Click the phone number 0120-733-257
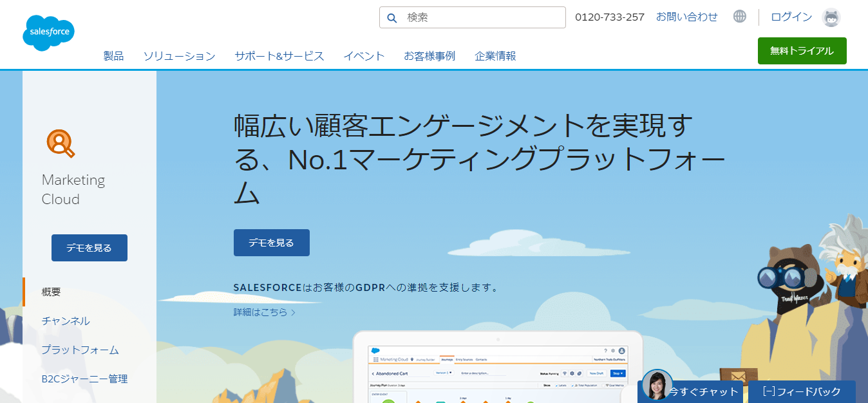Viewport: 868px width, 403px height. (x=610, y=17)
